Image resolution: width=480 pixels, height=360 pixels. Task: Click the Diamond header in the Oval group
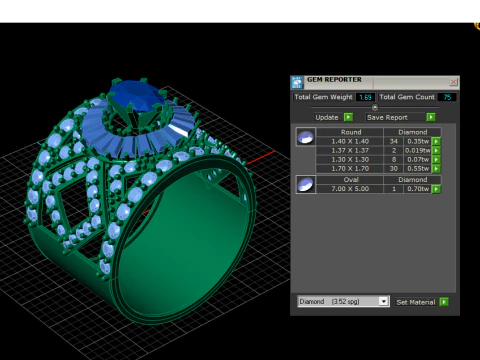412,180
